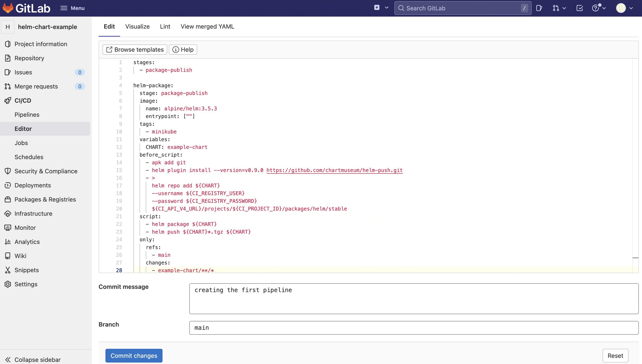The height and width of the screenshot is (364, 642).
Task: Click the user avatar
Action: pyautogui.click(x=621, y=8)
